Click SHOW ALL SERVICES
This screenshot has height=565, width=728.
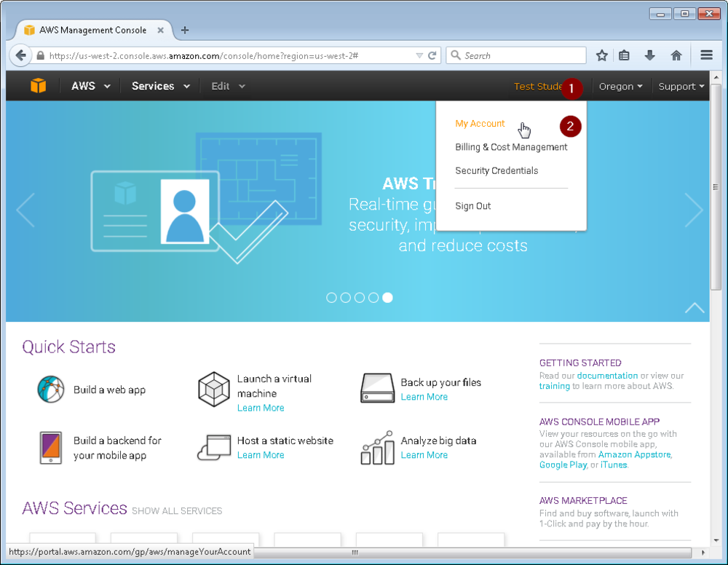point(177,510)
